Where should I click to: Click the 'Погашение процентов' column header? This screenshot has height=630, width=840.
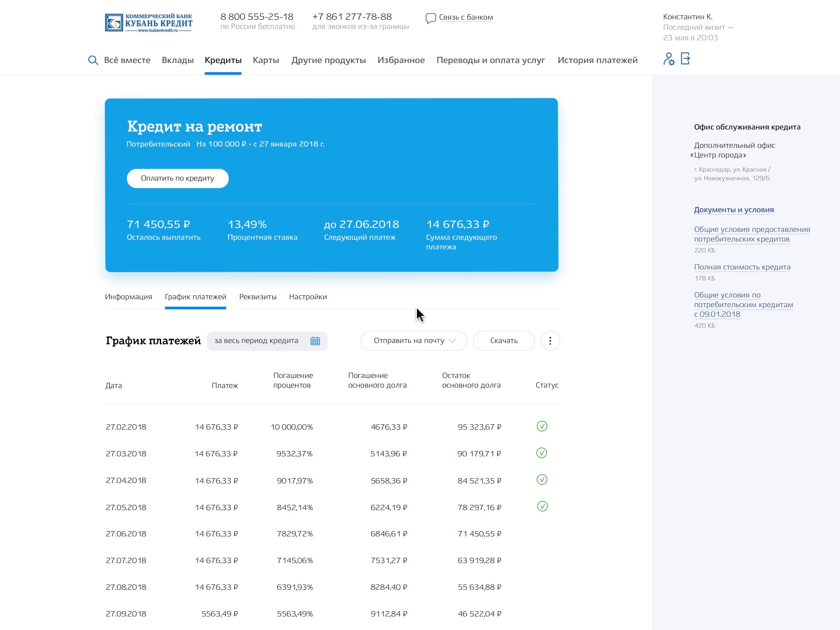click(x=293, y=380)
